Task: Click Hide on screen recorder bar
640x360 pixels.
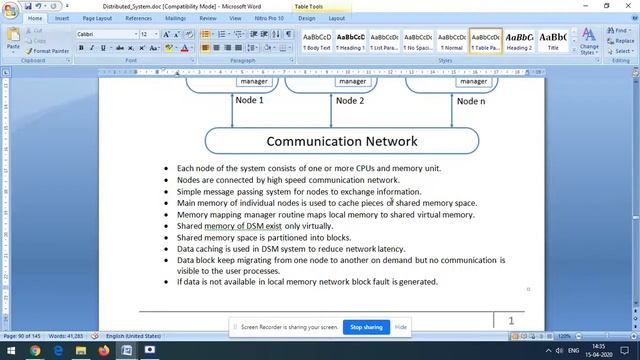Action: click(x=401, y=327)
